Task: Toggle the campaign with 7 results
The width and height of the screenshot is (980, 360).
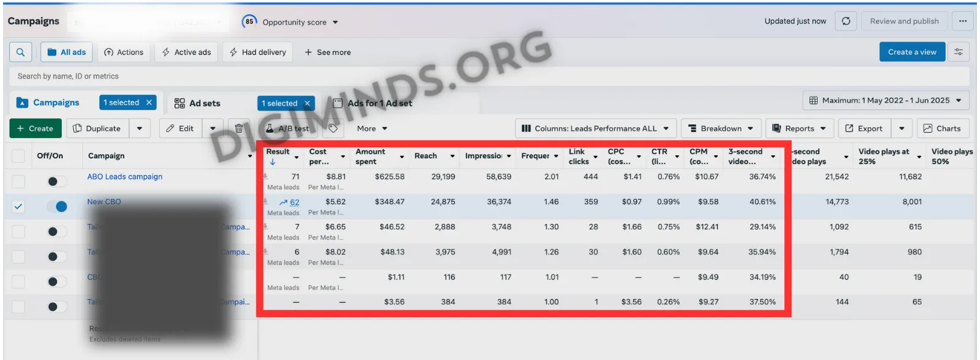Action: 56,232
